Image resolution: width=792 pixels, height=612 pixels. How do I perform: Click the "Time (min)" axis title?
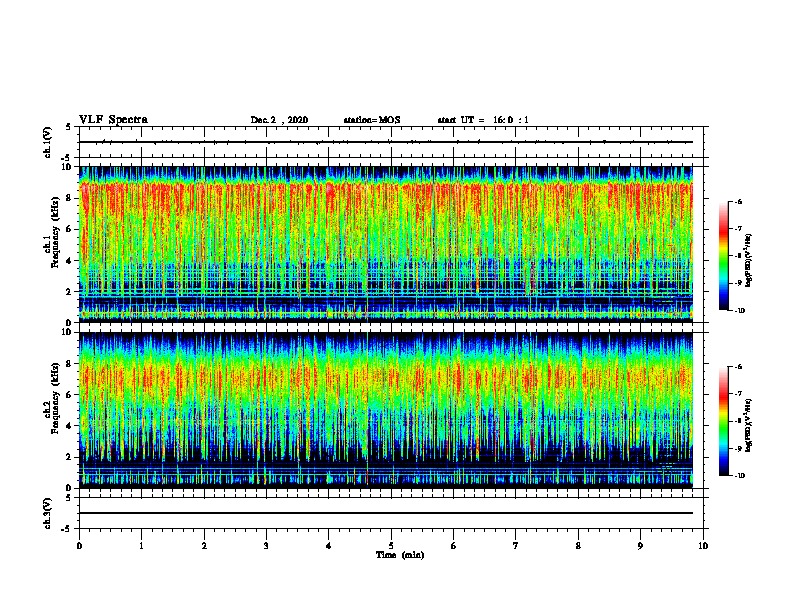click(400, 555)
